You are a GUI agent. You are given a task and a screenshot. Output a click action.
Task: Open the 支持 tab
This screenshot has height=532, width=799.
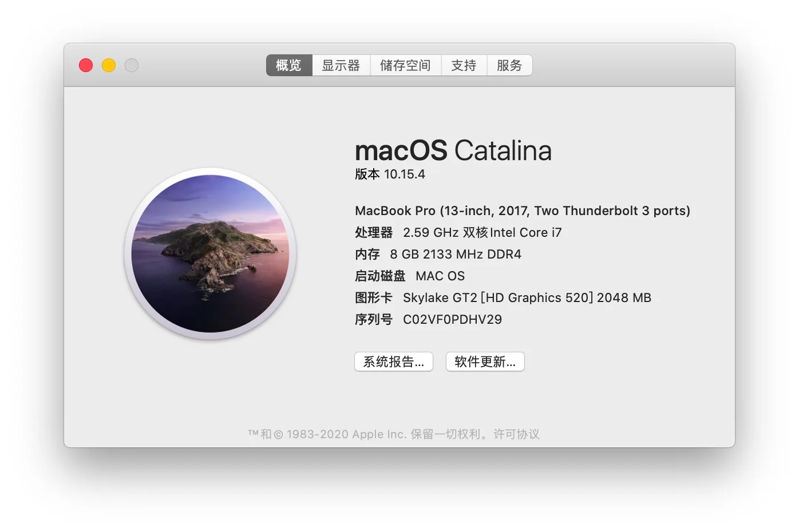(464, 65)
